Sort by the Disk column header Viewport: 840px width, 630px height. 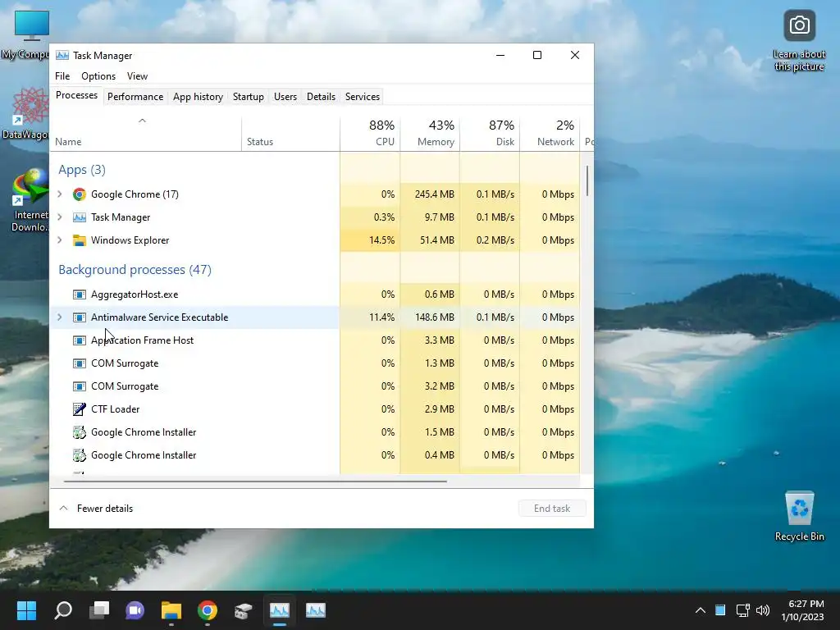coord(491,134)
